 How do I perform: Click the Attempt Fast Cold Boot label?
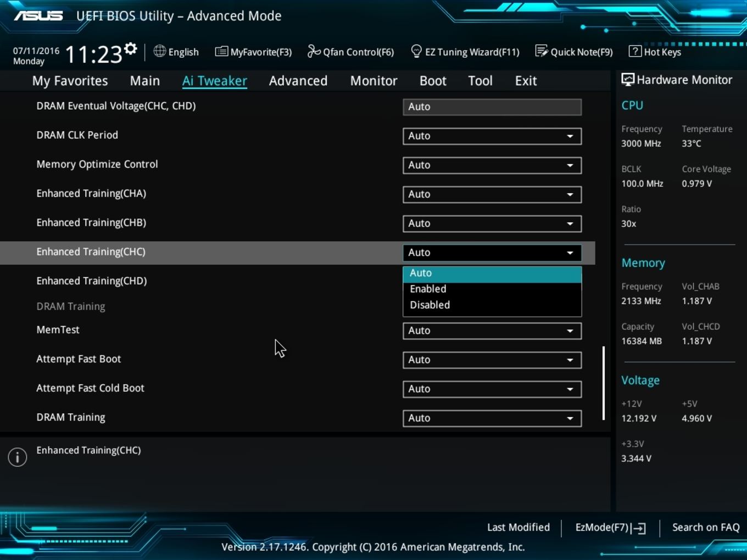(90, 388)
